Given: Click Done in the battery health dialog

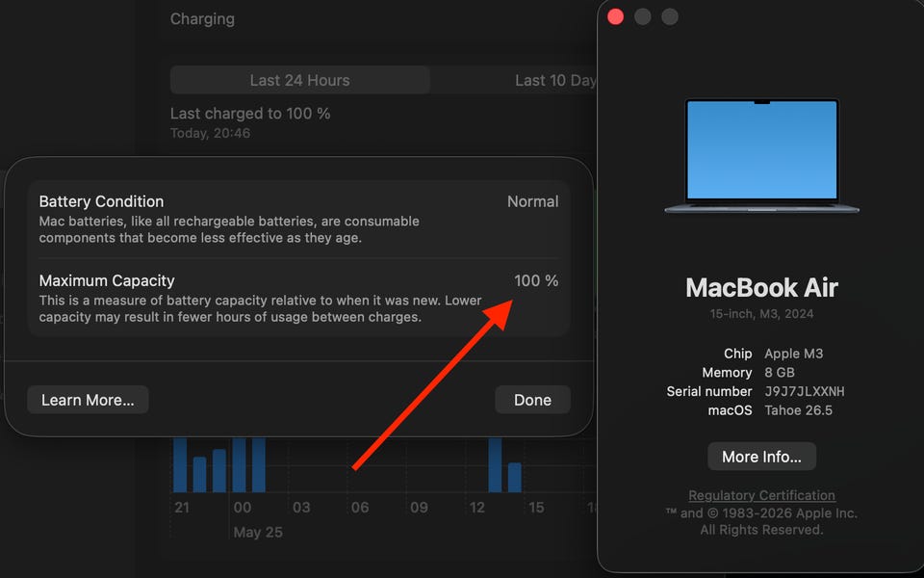Looking at the screenshot, I should coord(532,400).
